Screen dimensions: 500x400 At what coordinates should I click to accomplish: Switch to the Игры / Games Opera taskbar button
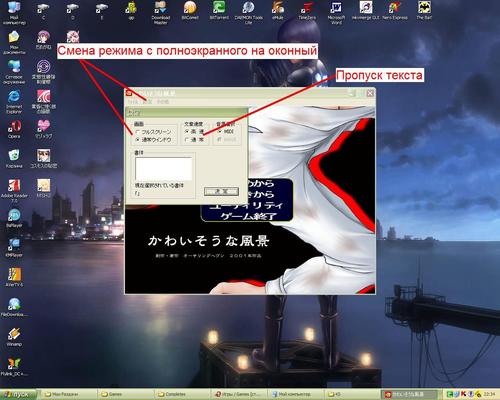pos(239,394)
